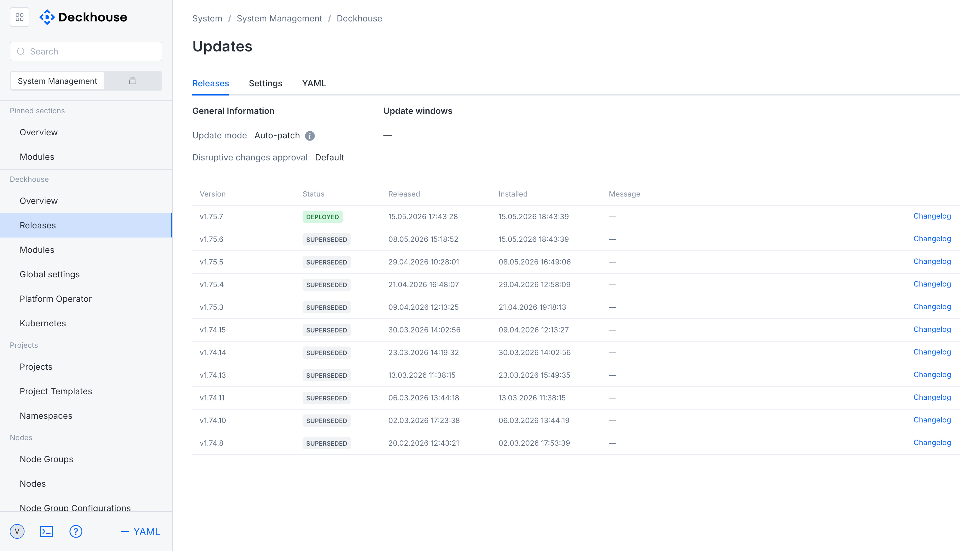Click Disruptive changes approval Default value
The image size is (980, 551).
[x=329, y=157]
